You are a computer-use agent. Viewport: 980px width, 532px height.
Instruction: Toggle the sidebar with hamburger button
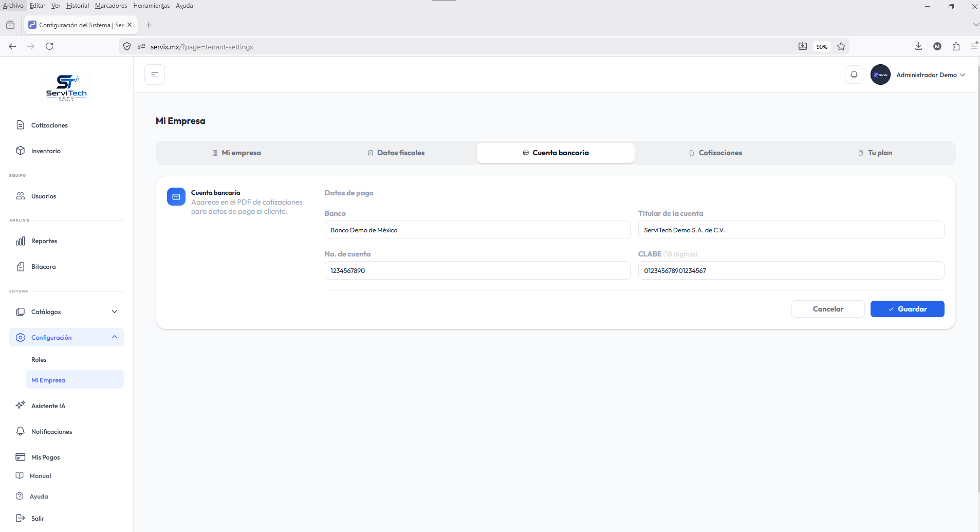click(155, 75)
